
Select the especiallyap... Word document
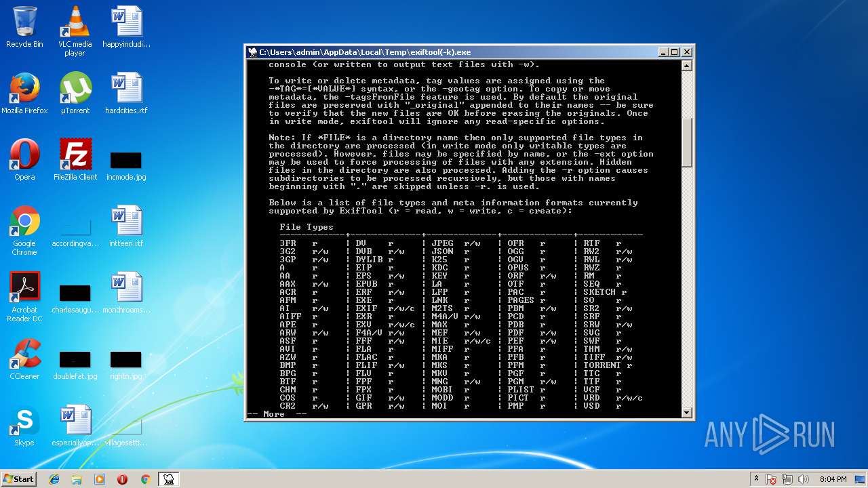(75, 426)
